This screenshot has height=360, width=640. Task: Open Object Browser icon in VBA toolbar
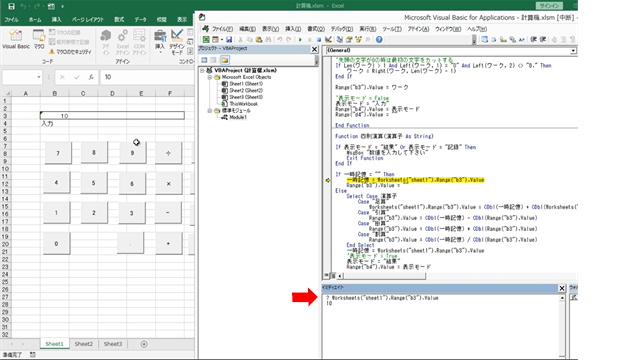point(358,40)
